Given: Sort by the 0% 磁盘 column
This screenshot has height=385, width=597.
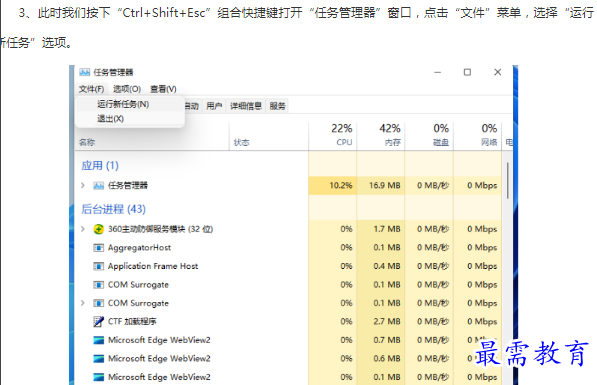Looking at the screenshot, I should (x=429, y=135).
